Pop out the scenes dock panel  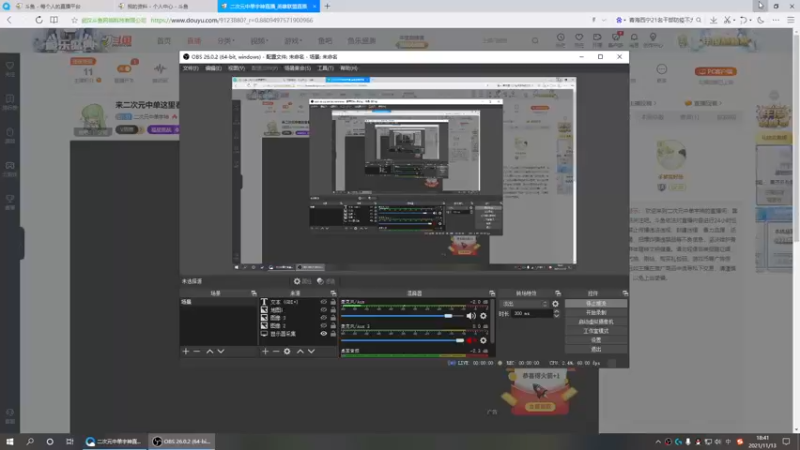(x=254, y=293)
